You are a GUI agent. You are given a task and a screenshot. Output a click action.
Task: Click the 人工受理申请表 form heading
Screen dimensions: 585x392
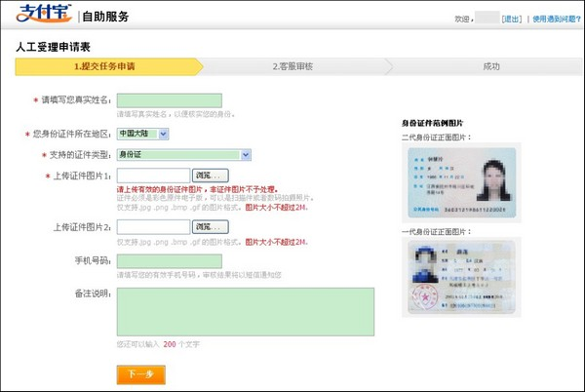coord(54,46)
